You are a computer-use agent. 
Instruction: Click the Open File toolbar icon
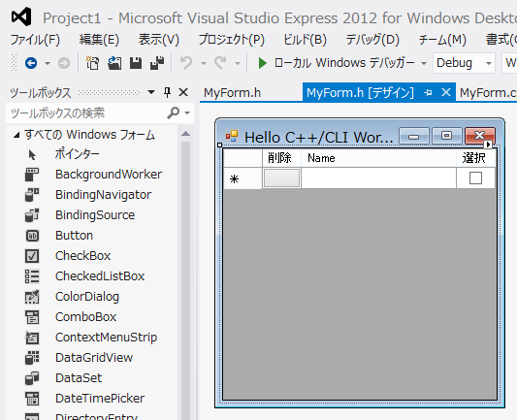(114, 63)
